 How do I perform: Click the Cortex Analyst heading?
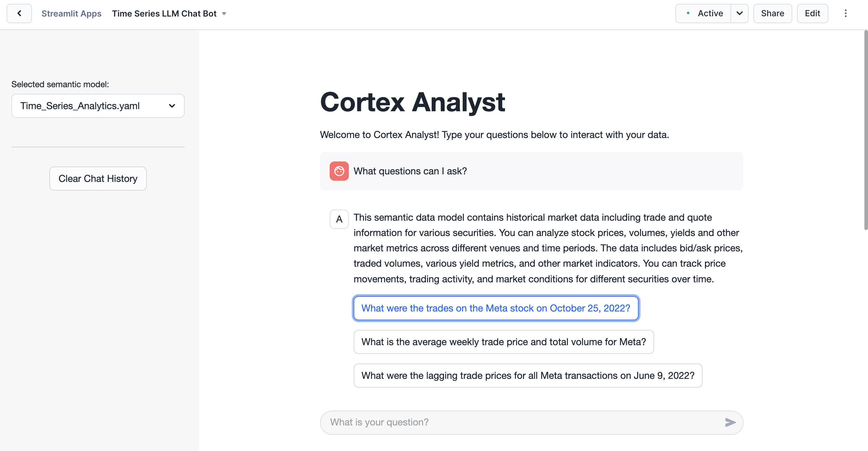tap(412, 102)
